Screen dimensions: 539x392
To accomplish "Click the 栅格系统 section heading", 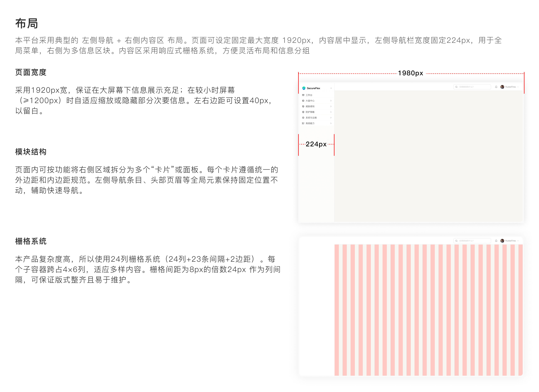I will tap(31, 241).
